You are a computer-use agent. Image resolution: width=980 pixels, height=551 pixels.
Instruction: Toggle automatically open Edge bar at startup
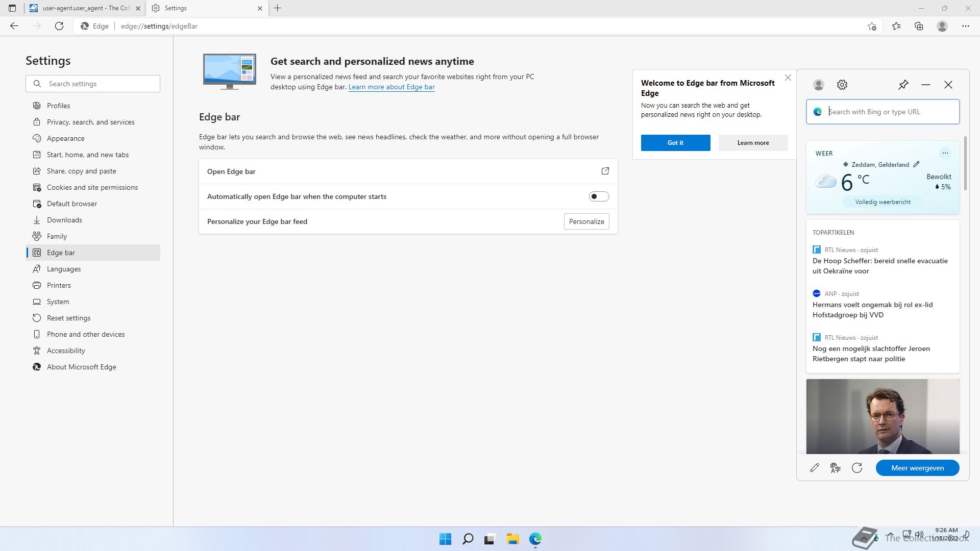599,196
